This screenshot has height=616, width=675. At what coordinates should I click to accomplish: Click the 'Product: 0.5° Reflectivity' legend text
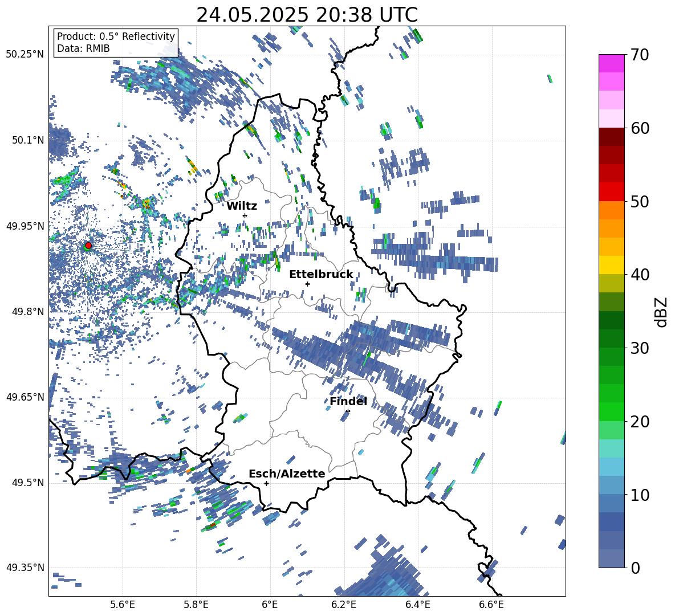116,36
